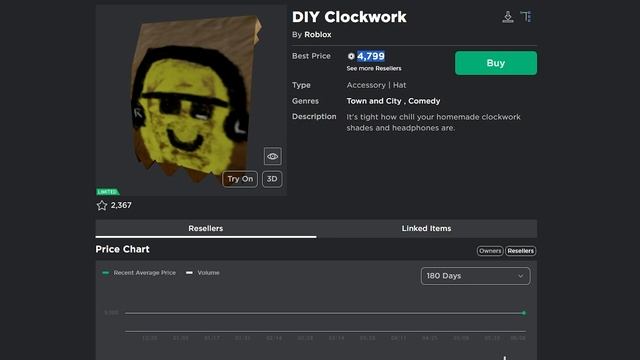Click the Price Chart heading

[x=122, y=249]
